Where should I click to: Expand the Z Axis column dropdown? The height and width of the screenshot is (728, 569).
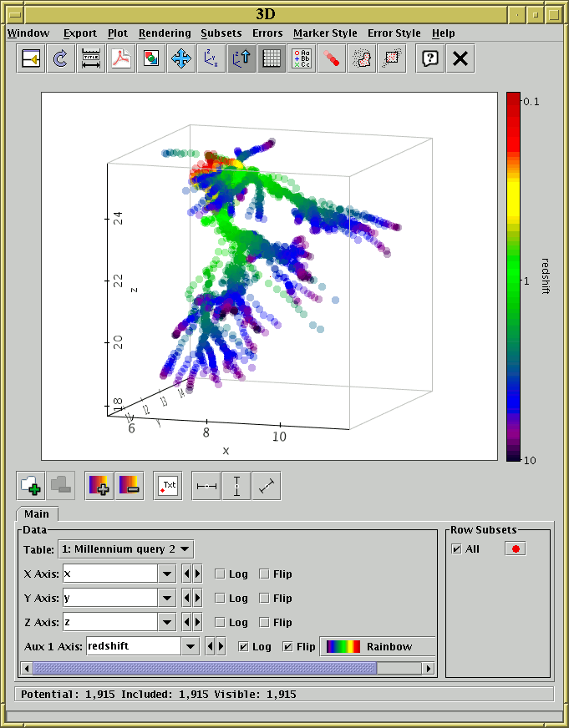[x=167, y=622]
